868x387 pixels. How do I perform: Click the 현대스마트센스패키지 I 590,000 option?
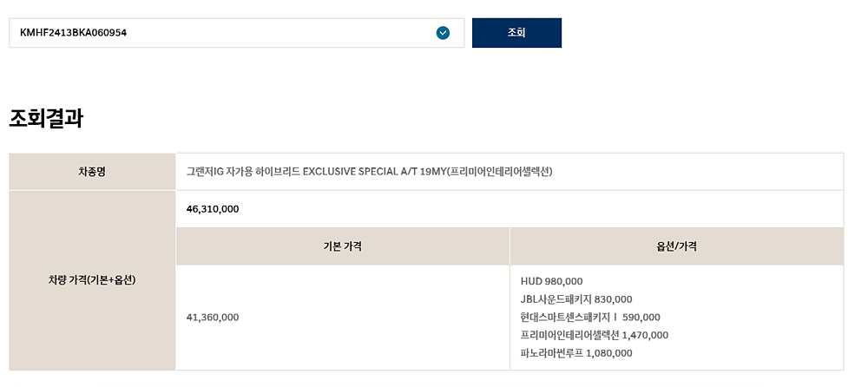590,318
